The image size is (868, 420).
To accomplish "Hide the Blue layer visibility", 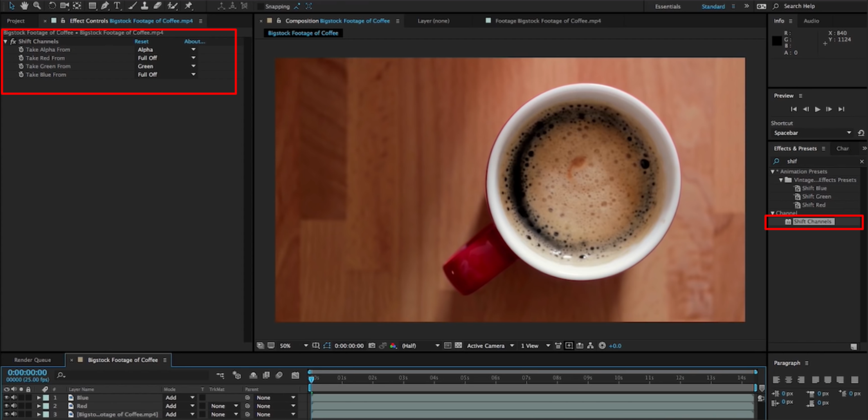I will pos(6,397).
